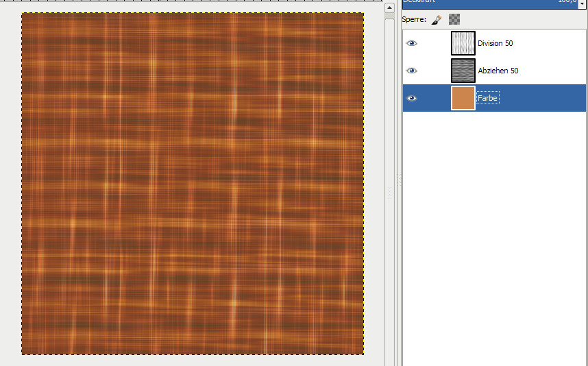Lock alpha channel with the checkerboard icon

pyautogui.click(x=454, y=20)
